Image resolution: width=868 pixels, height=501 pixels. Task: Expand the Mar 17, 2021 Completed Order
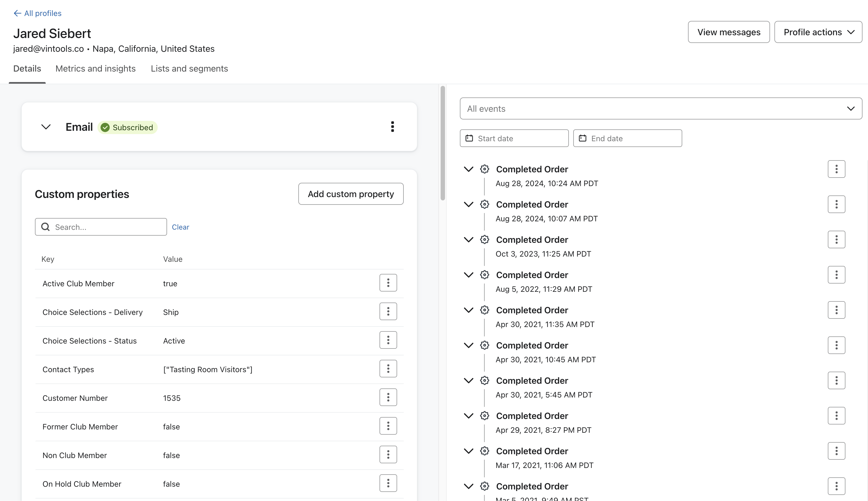click(468, 451)
